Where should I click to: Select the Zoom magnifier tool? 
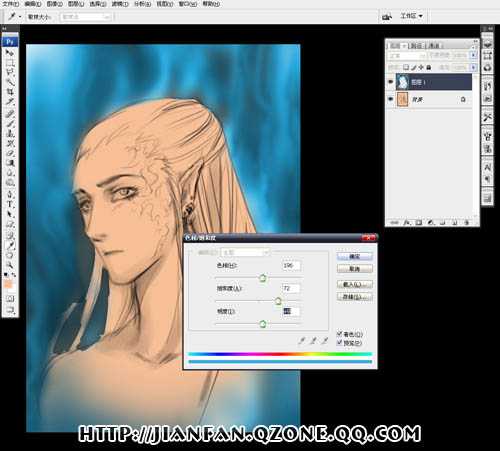(x=10, y=265)
